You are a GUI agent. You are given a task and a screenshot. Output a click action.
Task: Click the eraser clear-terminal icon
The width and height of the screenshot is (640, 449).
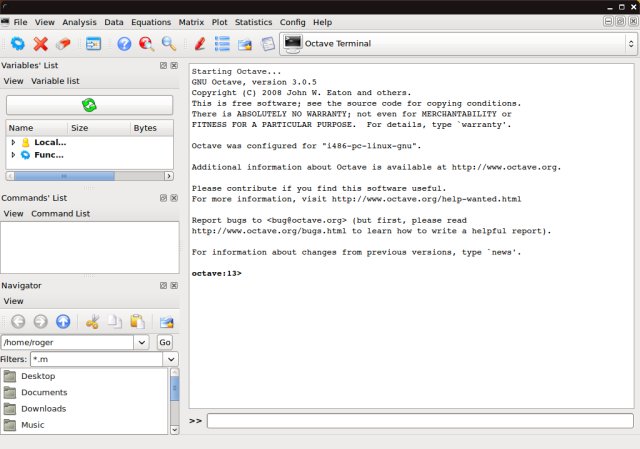[x=63, y=44]
